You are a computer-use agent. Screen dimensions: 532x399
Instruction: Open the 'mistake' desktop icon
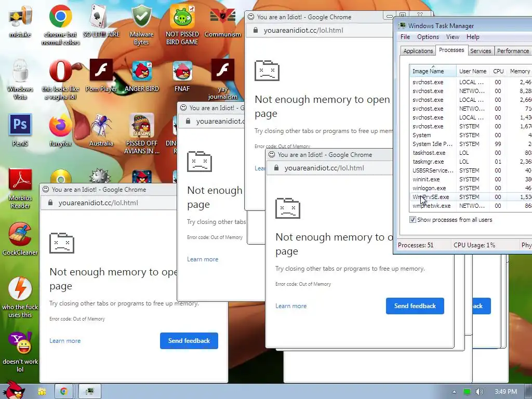[20, 21]
